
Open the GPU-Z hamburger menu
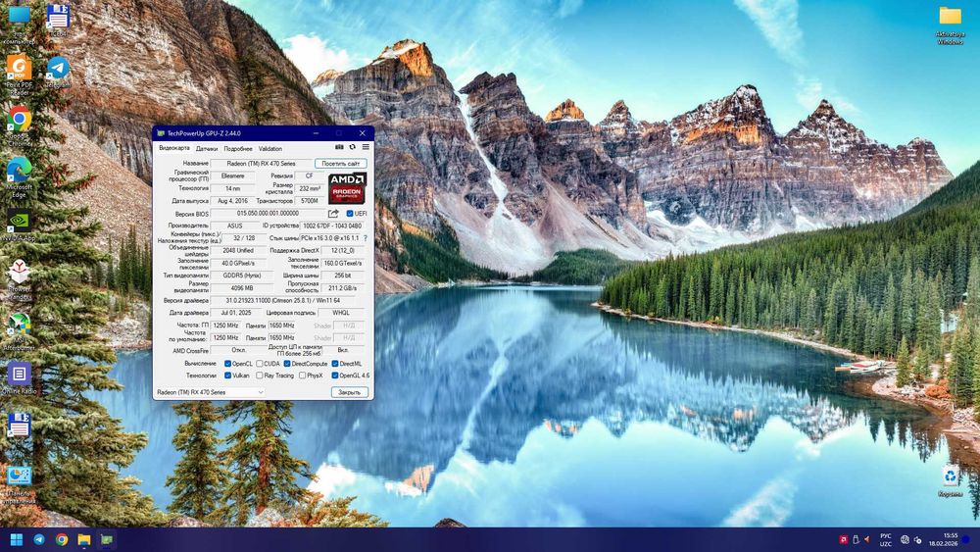coord(366,147)
